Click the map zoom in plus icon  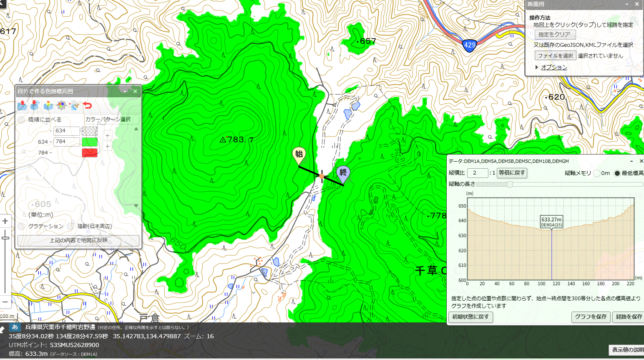click(x=5, y=221)
